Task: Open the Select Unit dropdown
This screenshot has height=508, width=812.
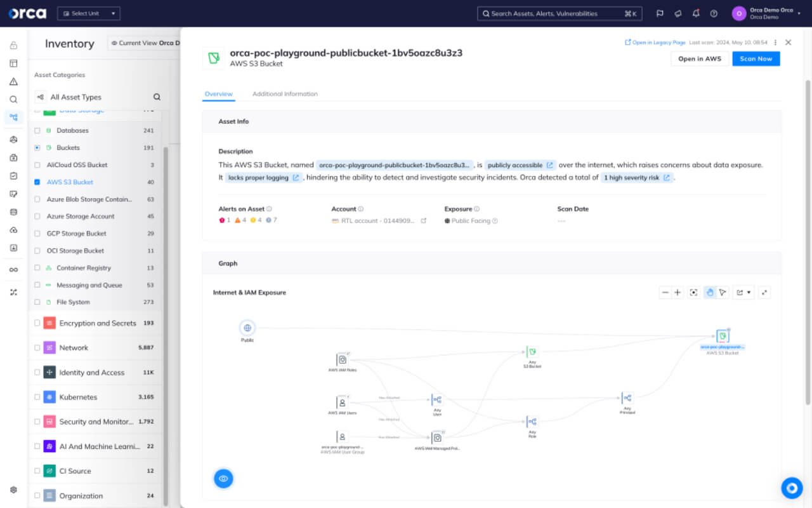Action: click(x=88, y=13)
